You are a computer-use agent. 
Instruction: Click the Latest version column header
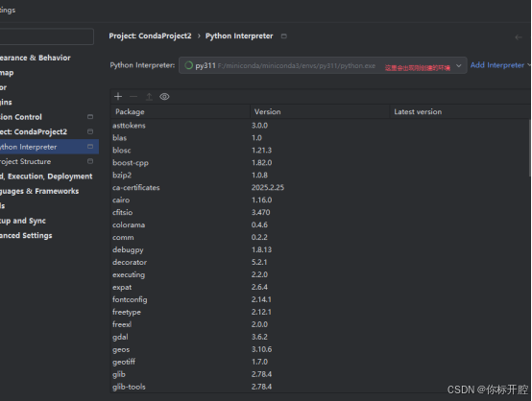coord(459,112)
